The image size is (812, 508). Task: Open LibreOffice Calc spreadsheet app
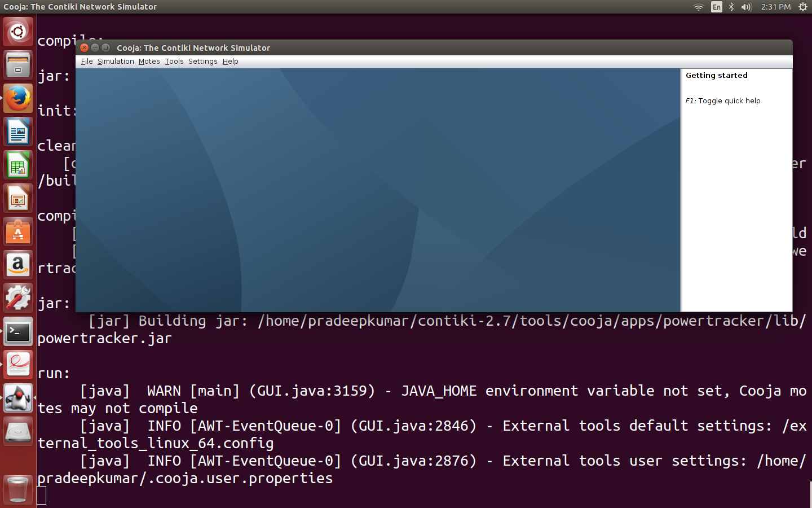point(18,165)
